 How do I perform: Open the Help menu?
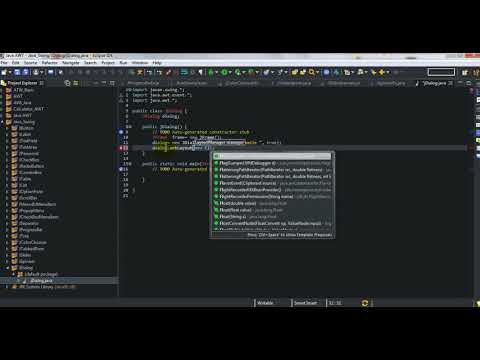click(157, 63)
